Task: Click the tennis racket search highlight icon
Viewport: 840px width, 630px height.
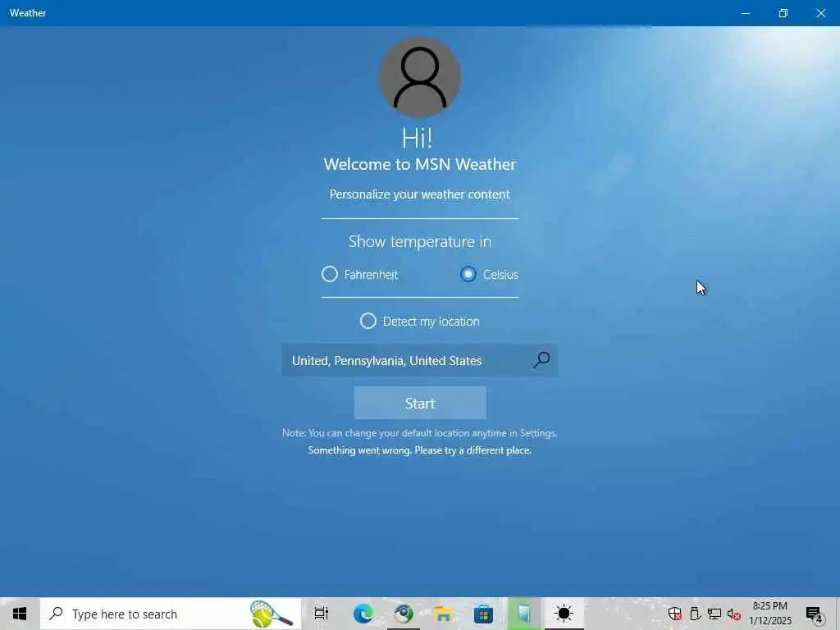Action: pos(271,614)
